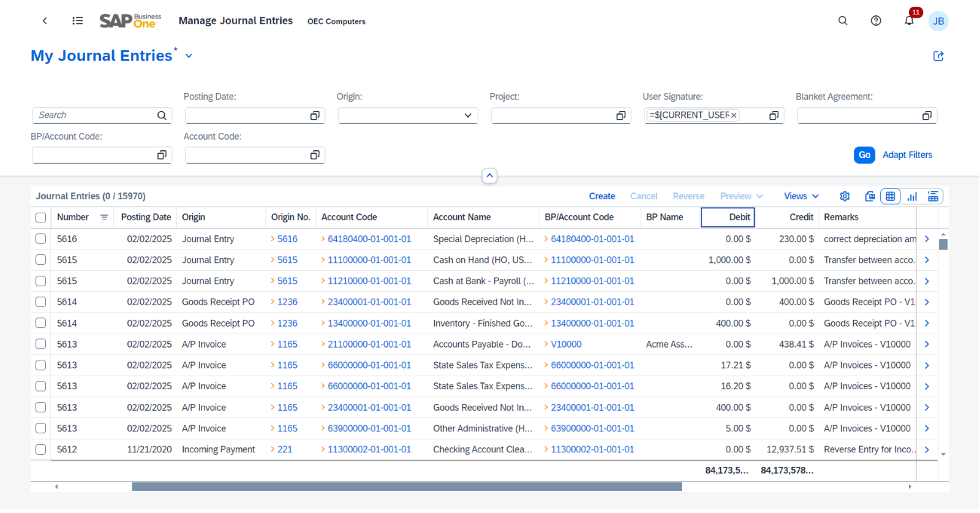
Task: Open the search magnifier in header
Action: click(x=843, y=21)
